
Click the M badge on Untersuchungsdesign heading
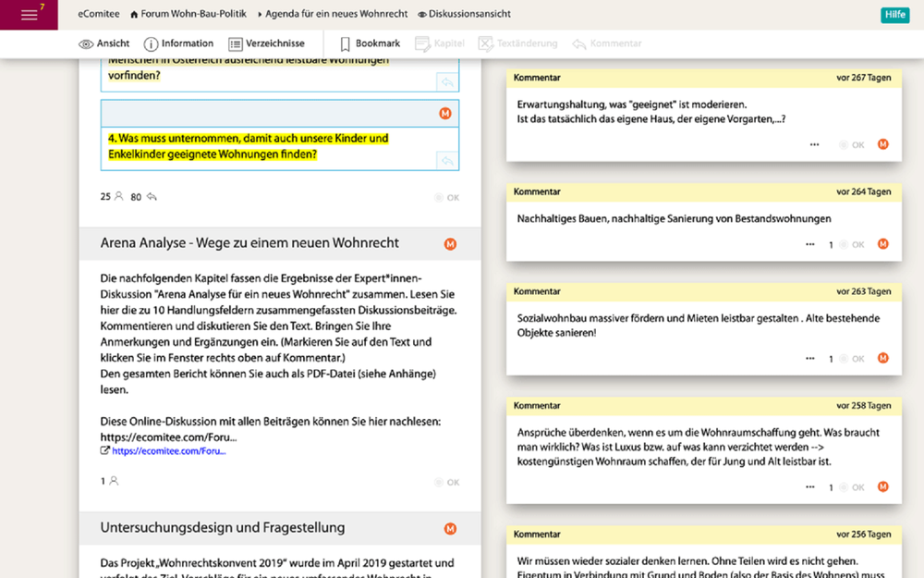click(x=450, y=529)
